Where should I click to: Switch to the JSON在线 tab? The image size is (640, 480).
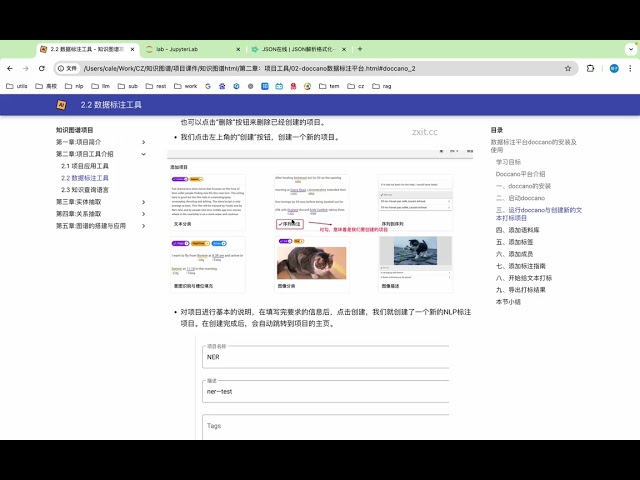(298, 49)
